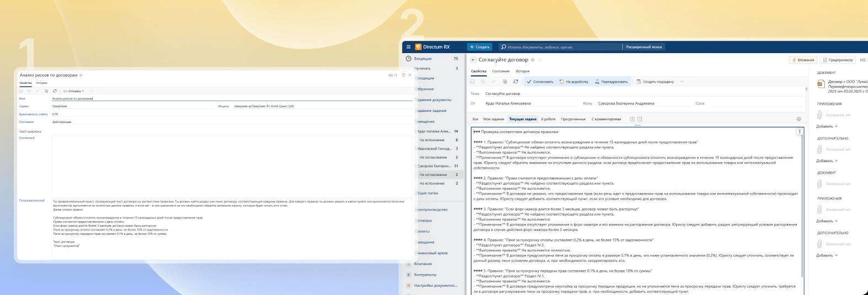Switch to the История tab of the task
868x295 pixels.
click(x=522, y=71)
